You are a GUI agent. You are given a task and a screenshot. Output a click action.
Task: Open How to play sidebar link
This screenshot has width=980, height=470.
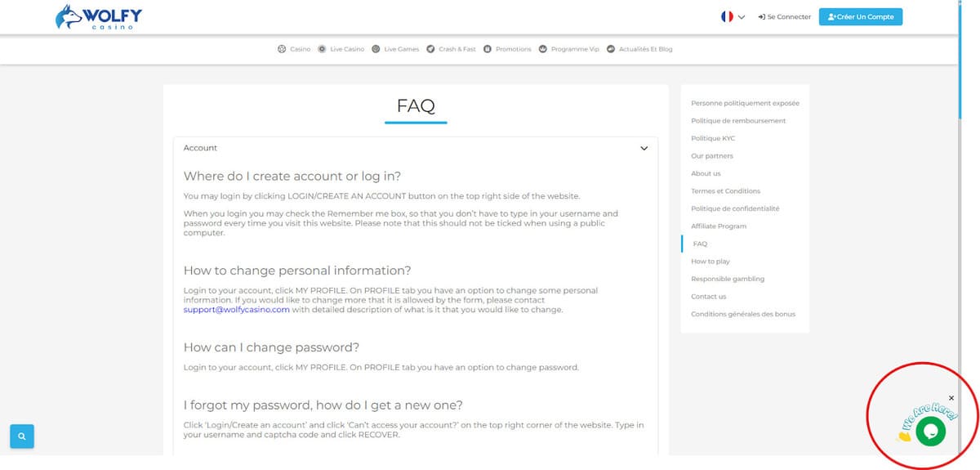[710, 262]
